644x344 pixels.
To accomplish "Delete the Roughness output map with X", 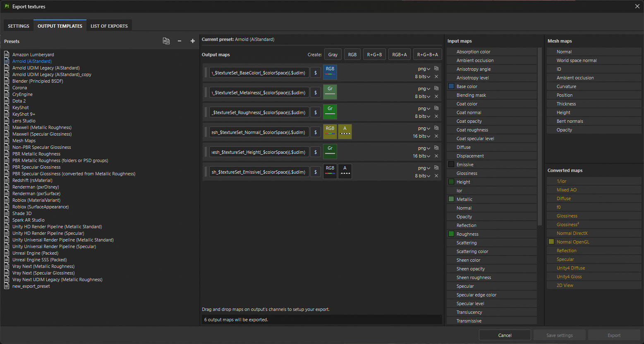I will (436, 116).
